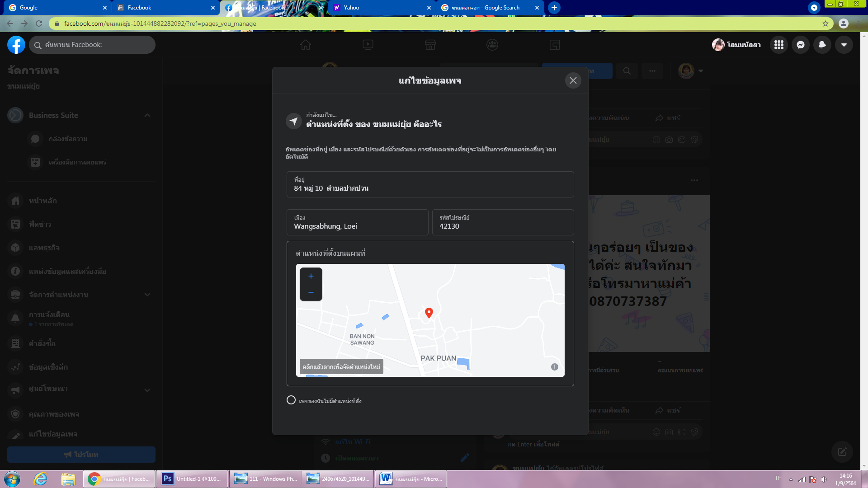Click the Facebook search box

[93, 45]
